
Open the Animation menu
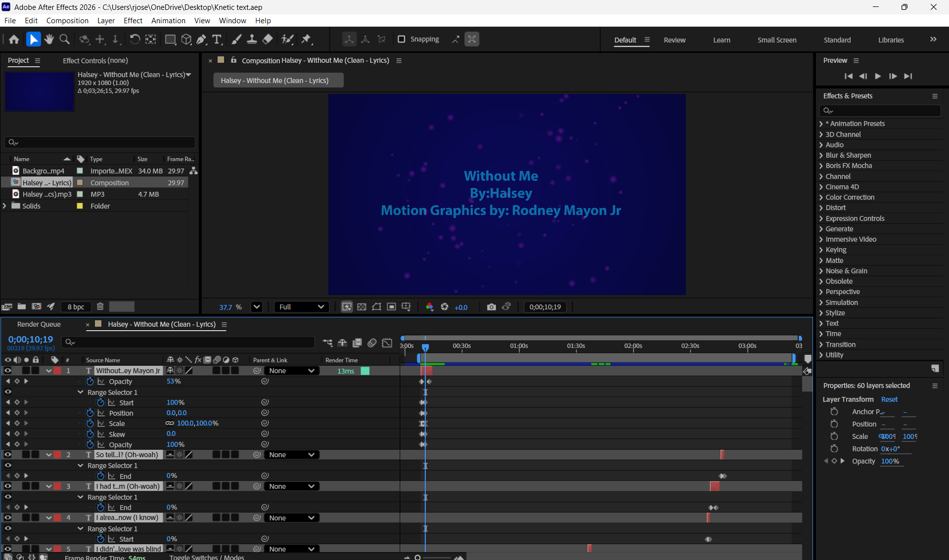coord(168,21)
